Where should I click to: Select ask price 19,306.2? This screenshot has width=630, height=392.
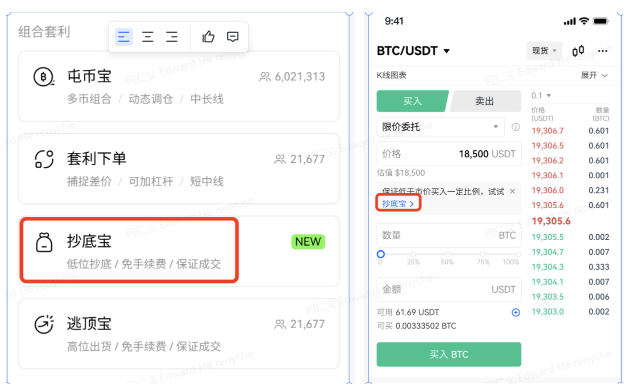click(547, 161)
